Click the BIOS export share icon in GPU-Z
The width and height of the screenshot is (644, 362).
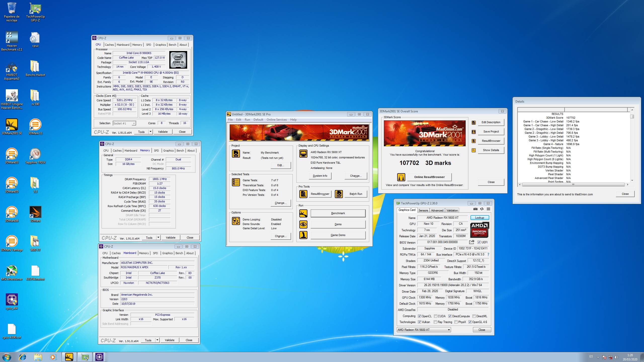(x=472, y=242)
